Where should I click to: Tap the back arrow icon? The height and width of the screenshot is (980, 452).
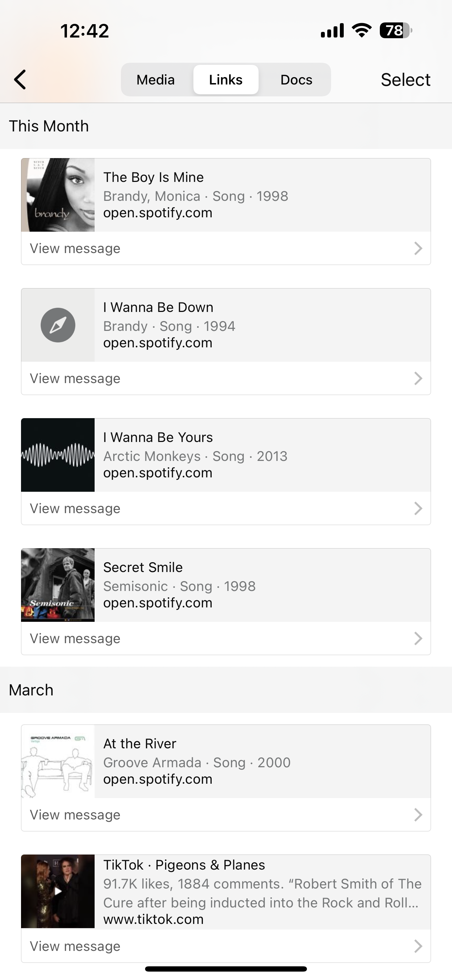[20, 80]
